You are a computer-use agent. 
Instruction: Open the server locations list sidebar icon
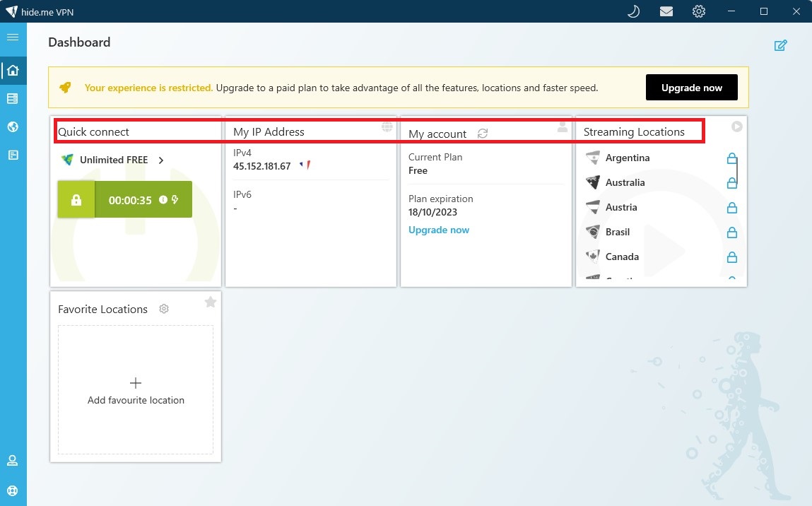pyautogui.click(x=13, y=99)
